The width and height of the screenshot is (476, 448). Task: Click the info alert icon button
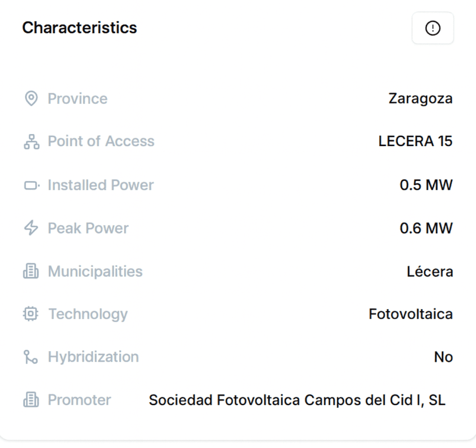tap(432, 28)
